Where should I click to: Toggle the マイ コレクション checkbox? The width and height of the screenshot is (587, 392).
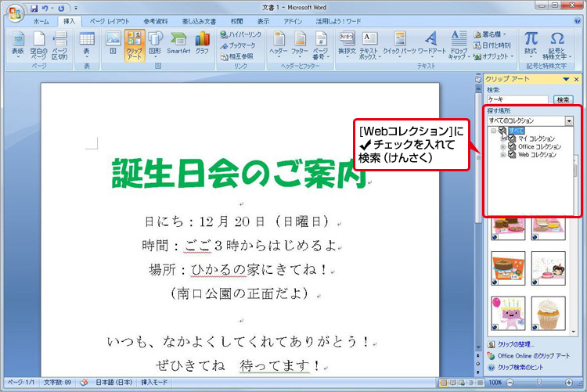pyautogui.click(x=512, y=138)
